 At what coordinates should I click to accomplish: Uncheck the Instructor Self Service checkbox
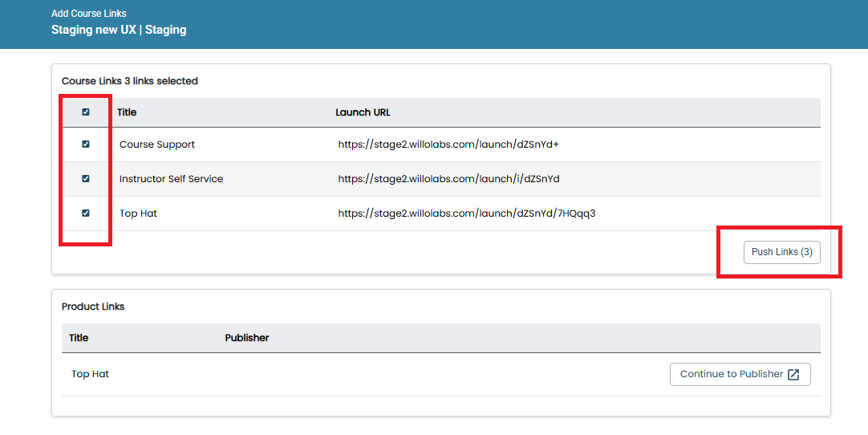tap(86, 178)
